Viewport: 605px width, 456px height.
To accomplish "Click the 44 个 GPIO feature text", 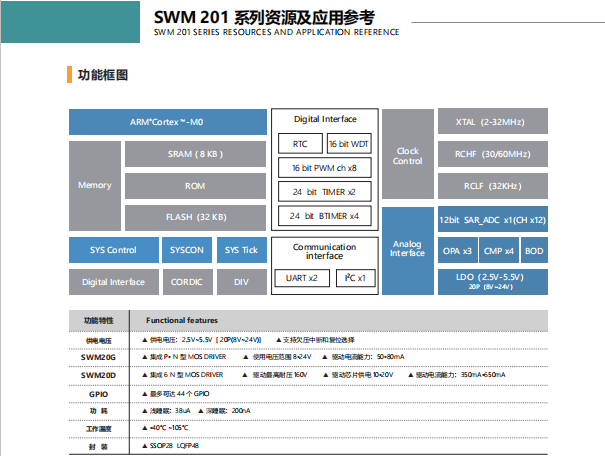I will pos(179,394).
